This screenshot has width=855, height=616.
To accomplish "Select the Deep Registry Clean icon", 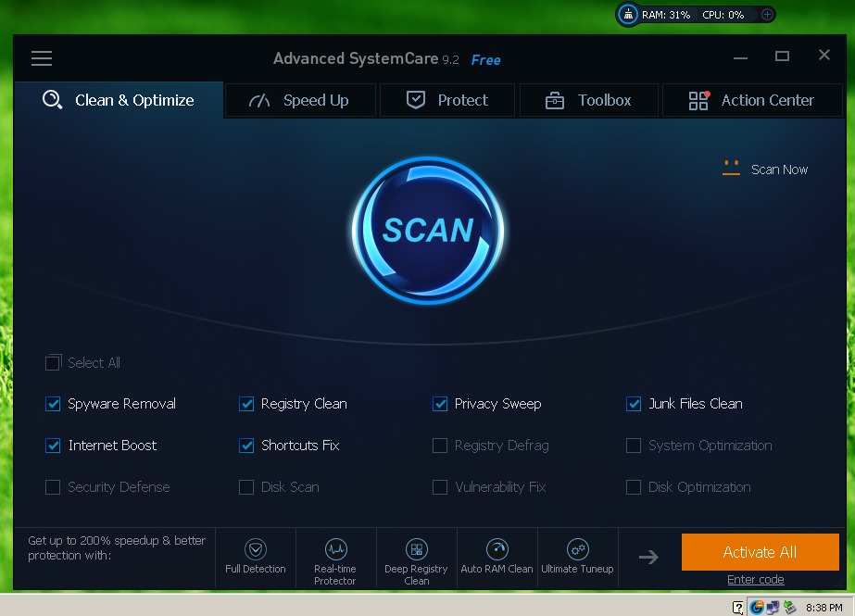I will (x=416, y=550).
